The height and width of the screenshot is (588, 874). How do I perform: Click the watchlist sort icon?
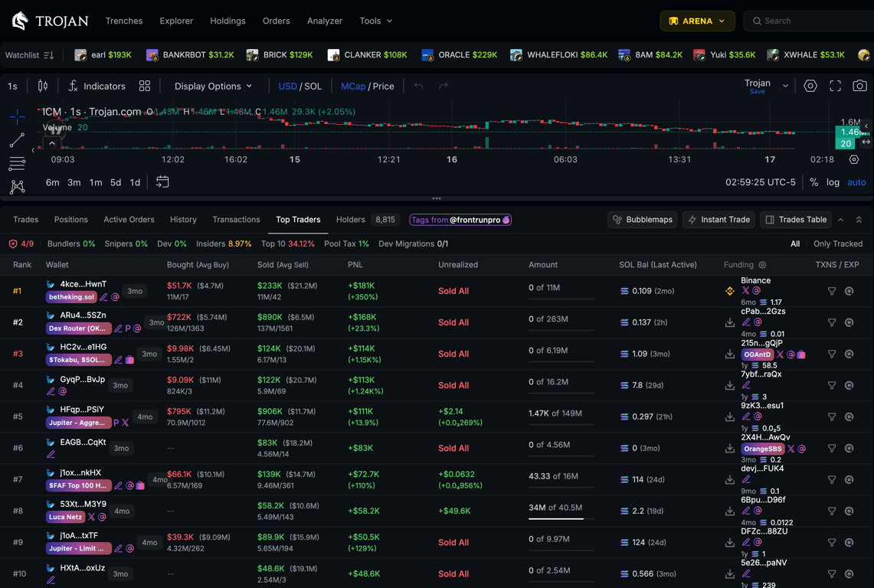[49, 55]
